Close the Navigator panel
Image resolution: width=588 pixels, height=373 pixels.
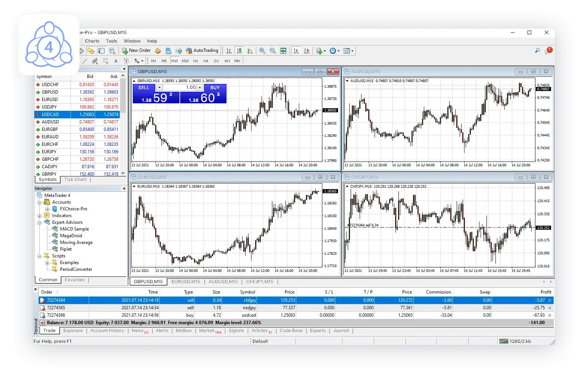click(x=124, y=189)
